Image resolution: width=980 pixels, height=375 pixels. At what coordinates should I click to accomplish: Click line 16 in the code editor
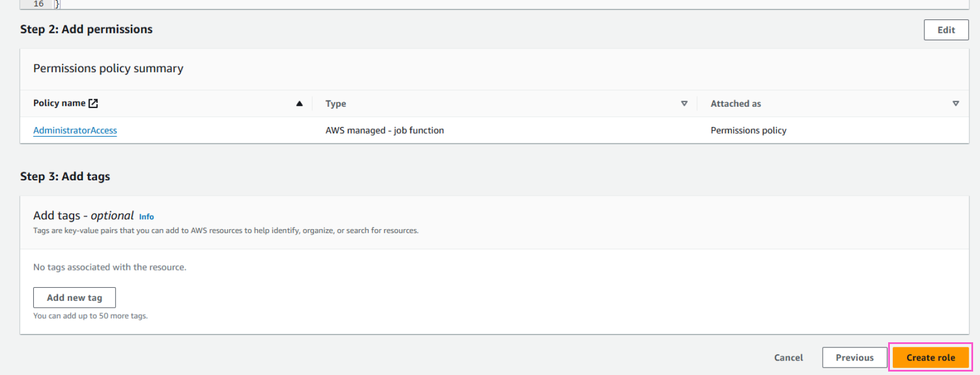[38, 4]
